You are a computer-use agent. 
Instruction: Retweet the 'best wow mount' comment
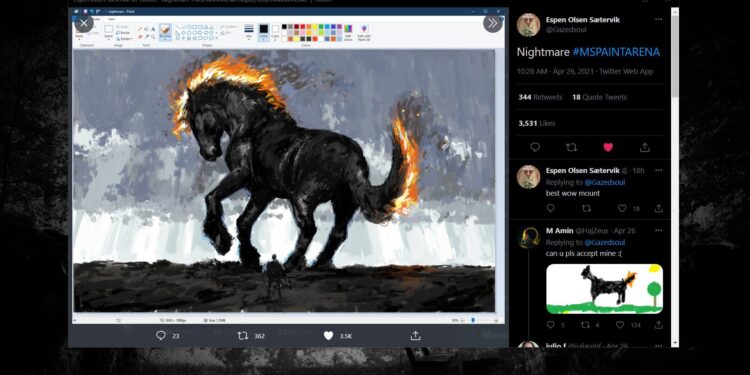pos(586,208)
